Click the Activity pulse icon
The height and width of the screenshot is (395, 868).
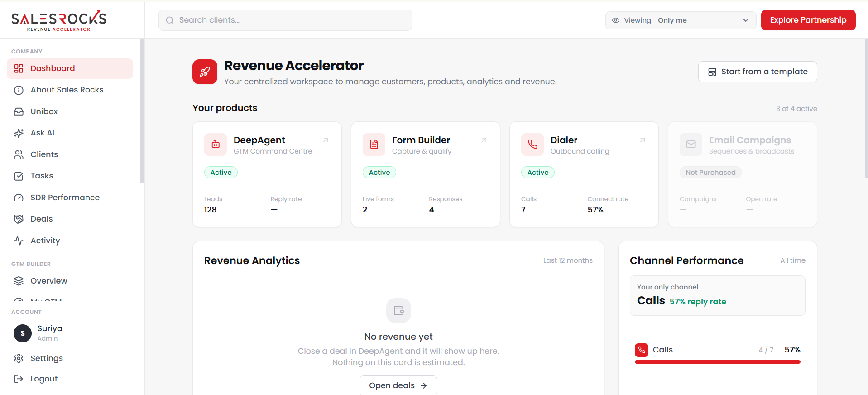click(19, 241)
